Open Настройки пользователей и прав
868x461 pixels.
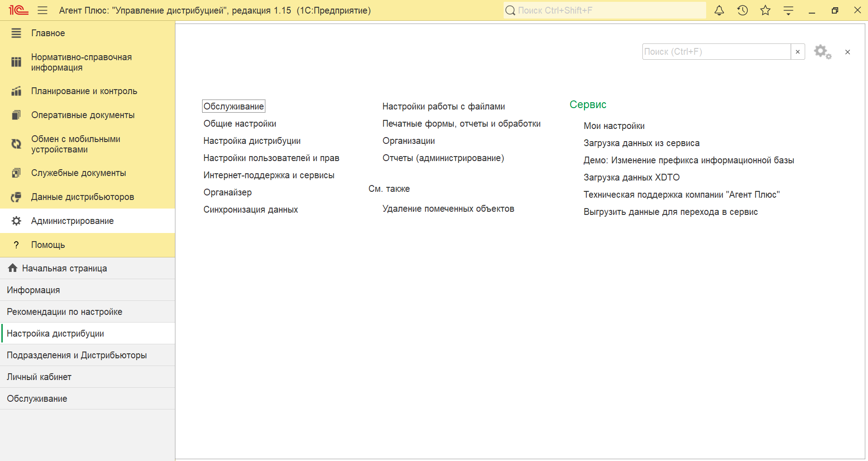[271, 158]
